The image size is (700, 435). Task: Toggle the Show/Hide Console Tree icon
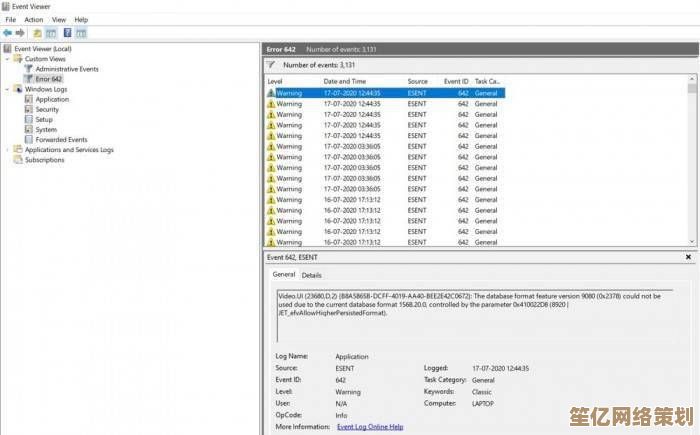pyautogui.click(x=51, y=33)
